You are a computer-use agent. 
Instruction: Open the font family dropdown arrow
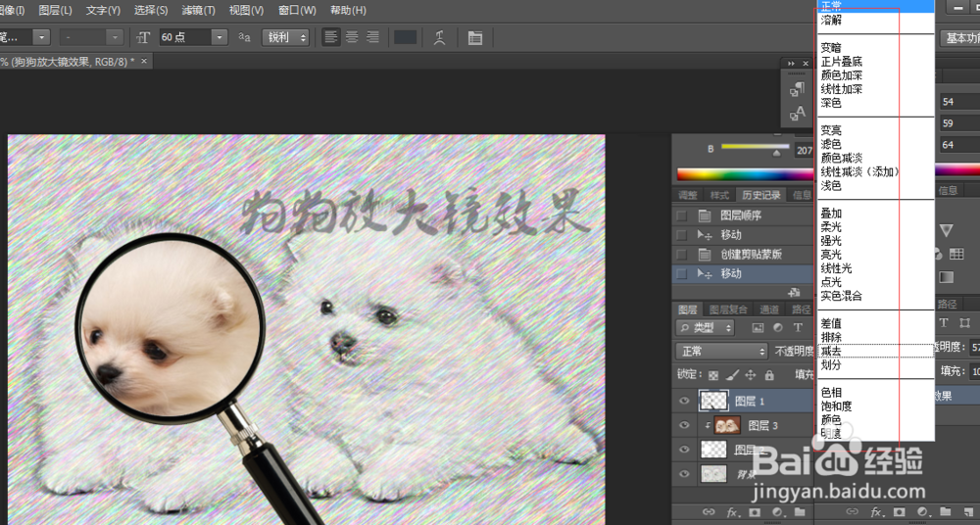(41, 37)
